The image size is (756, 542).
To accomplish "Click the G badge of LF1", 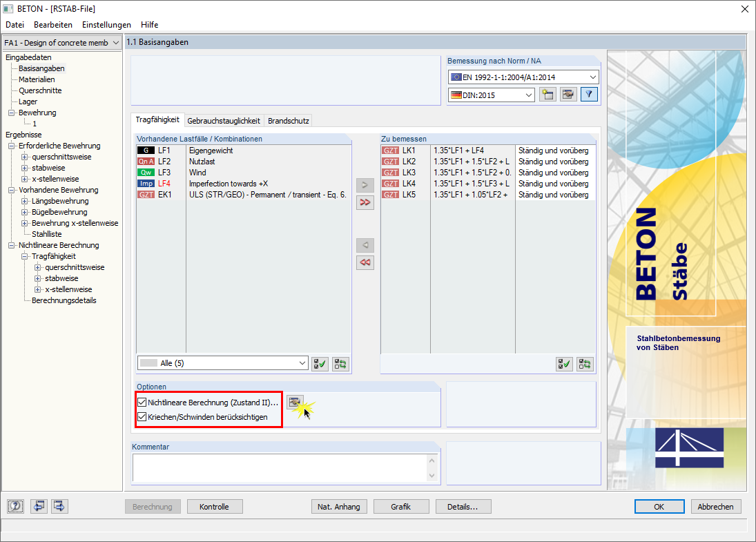I will (146, 151).
